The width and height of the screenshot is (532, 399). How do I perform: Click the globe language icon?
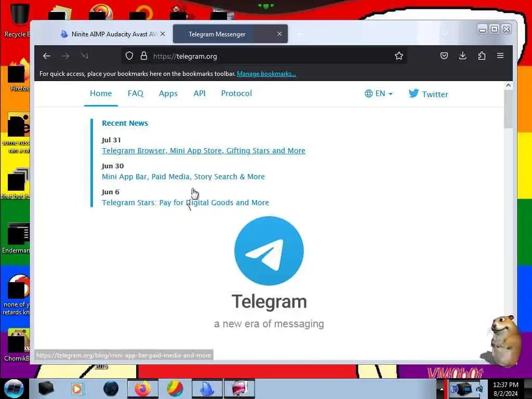[368, 94]
